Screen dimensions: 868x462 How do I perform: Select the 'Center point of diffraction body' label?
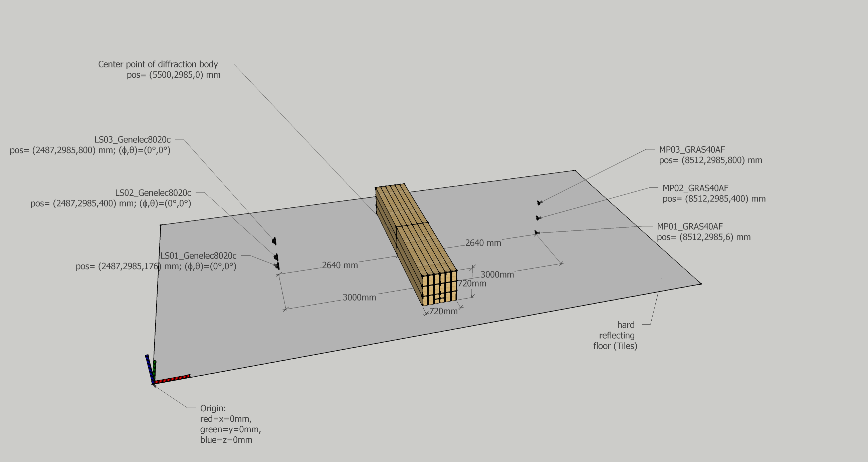point(158,64)
